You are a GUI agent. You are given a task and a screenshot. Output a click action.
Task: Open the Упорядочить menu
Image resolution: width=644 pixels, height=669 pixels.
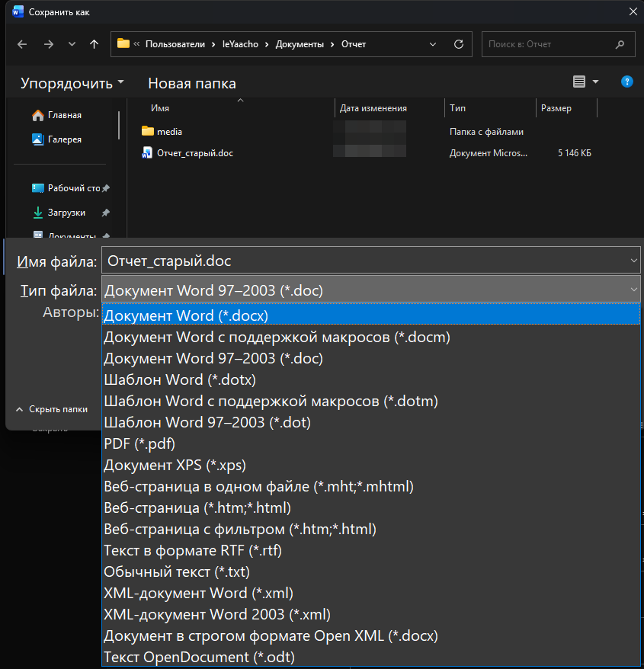pos(72,83)
